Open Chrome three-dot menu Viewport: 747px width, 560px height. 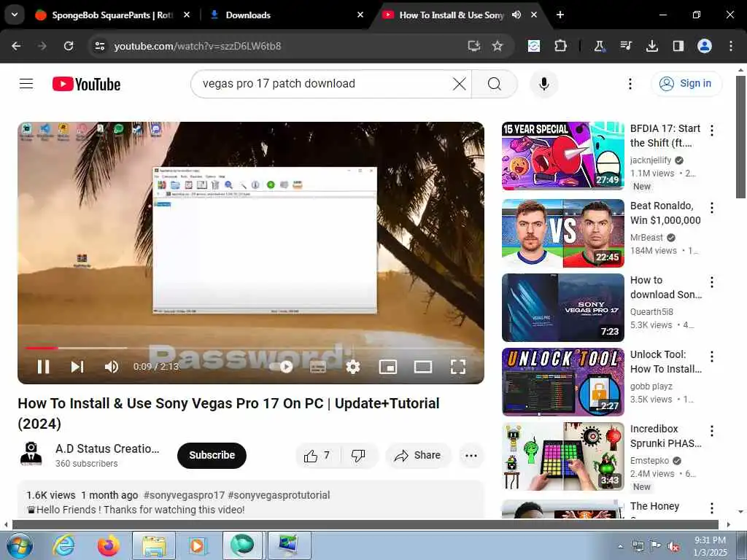tap(731, 46)
